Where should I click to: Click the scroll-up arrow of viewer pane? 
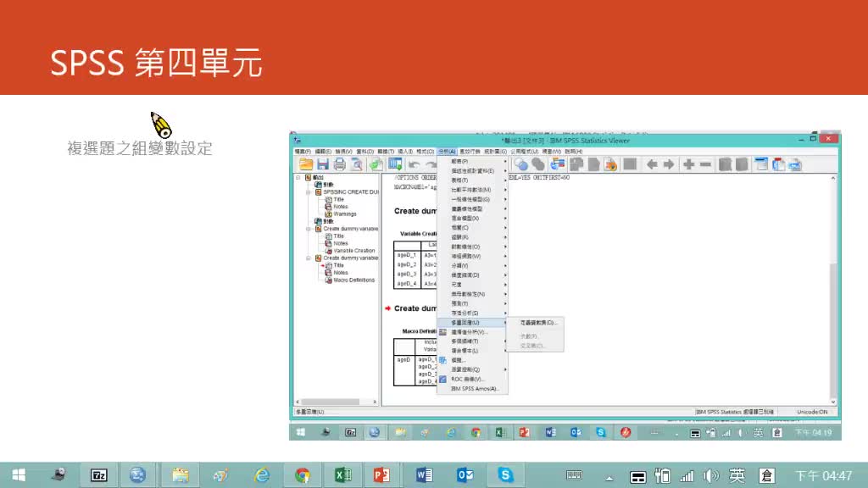[x=833, y=178]
